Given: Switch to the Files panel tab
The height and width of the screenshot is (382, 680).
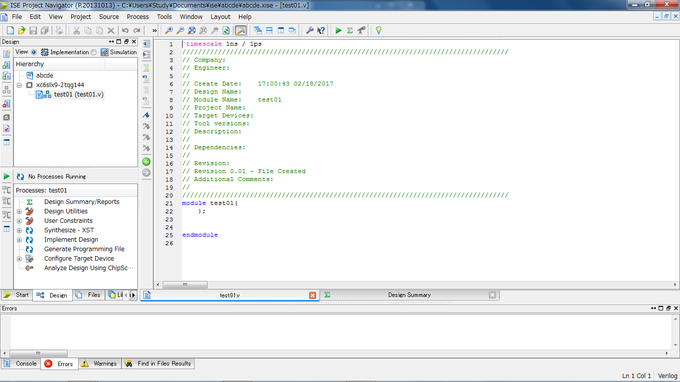Looking at the screenshot, I should coord(88,295).
